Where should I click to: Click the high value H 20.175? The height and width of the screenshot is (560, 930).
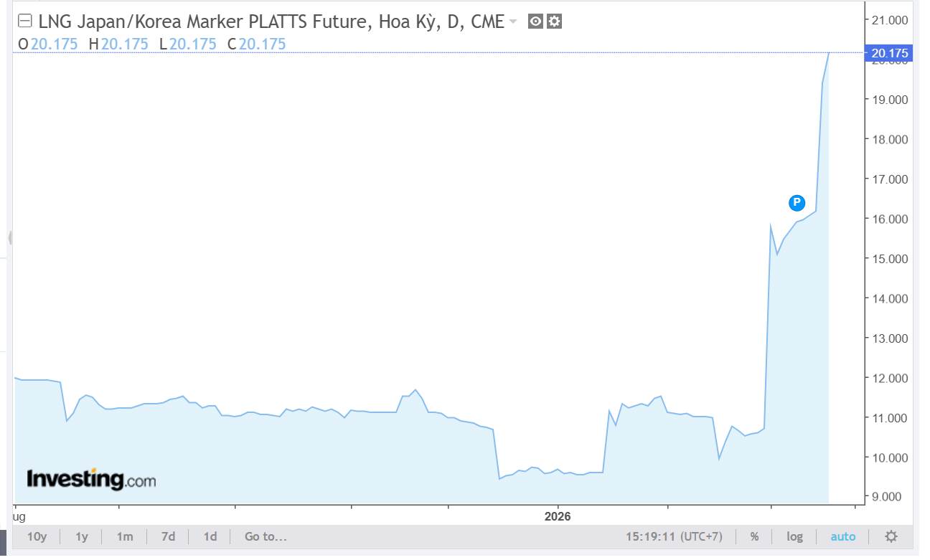coord(118,44)
